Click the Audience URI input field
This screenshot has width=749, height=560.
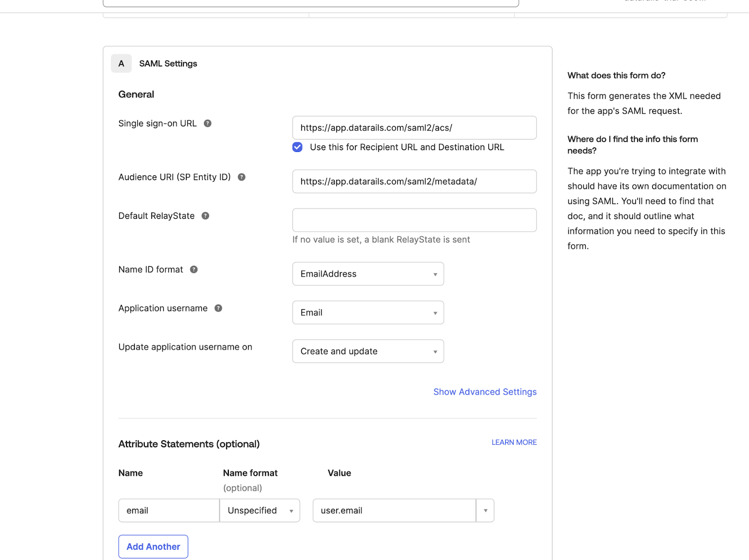coord(414,182)
